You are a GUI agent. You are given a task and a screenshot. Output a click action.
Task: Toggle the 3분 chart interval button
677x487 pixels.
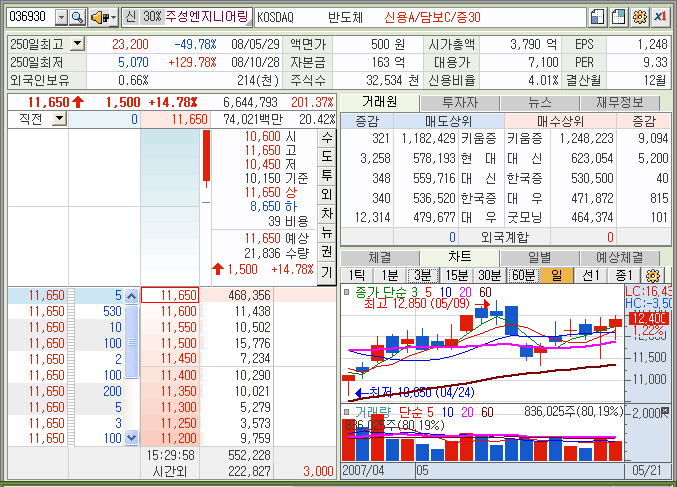coord(423,275)
